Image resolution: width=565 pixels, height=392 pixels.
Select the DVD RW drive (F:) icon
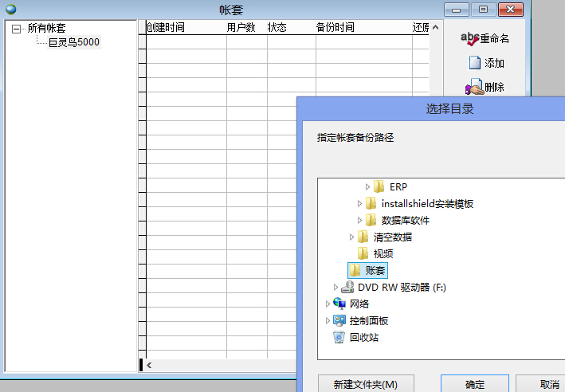click(x=348, y=287)
